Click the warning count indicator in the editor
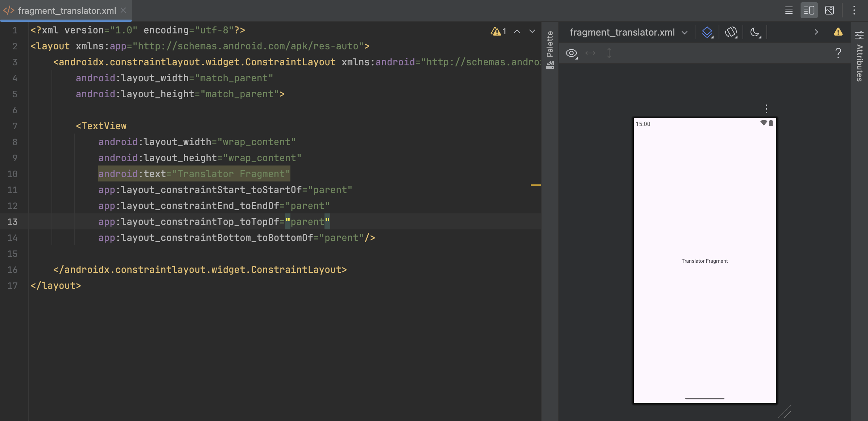This screenshot has width=868, height=421. (x=499, y=32)
